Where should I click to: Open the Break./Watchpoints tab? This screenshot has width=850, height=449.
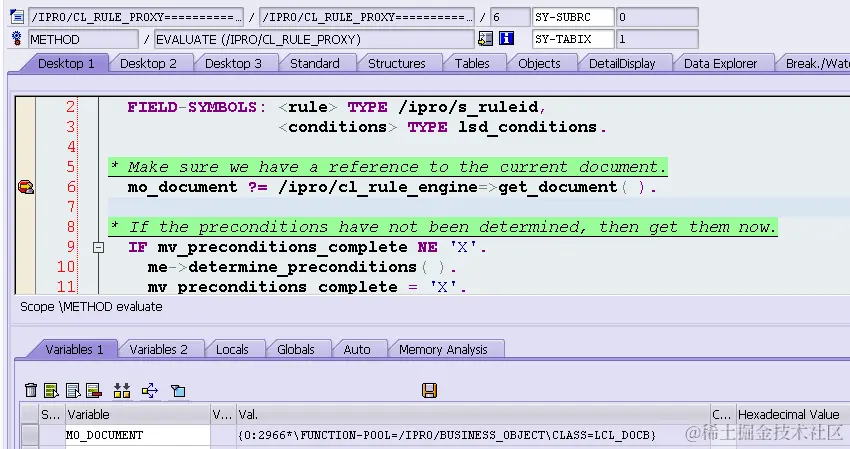(x=816, y=63)
